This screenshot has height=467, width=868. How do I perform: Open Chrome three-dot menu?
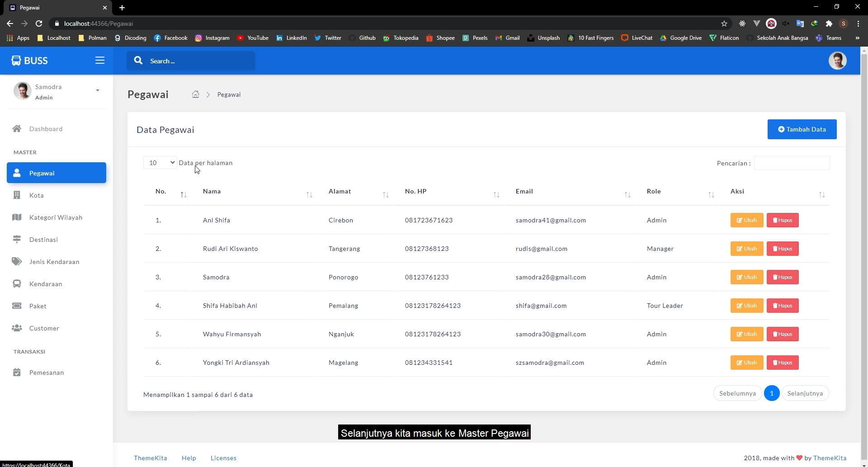click(858, 24)
